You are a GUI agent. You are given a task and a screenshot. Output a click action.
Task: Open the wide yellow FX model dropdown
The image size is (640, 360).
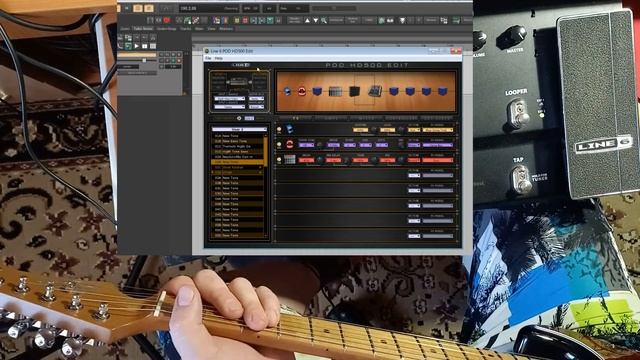437,130
